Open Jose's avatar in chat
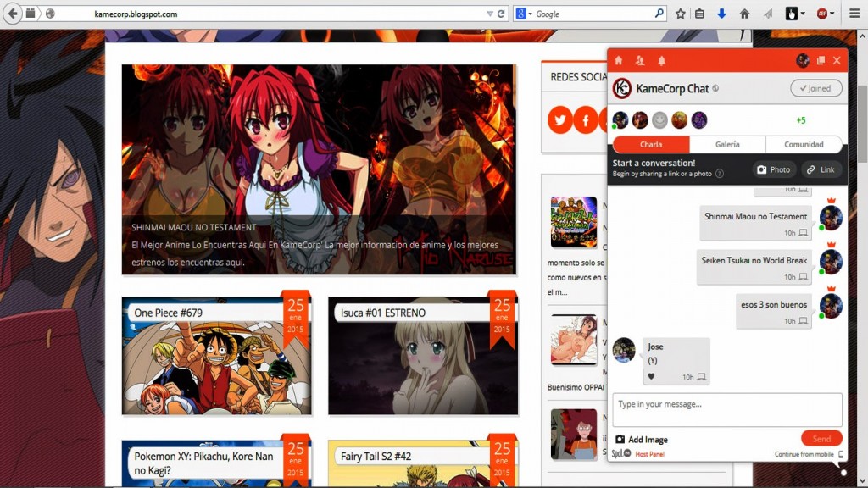This screenshot has height=488, width=868. (624, 350)
